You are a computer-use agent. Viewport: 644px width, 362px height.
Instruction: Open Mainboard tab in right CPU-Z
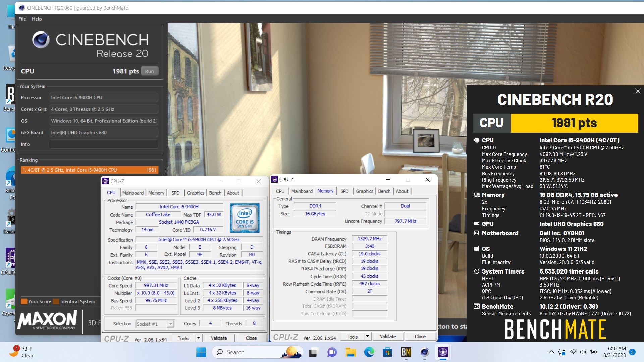[302, 191]
